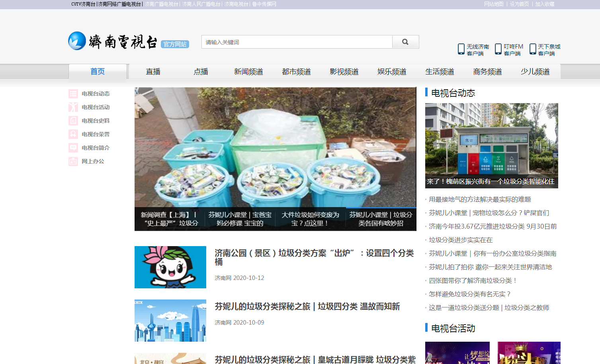Click the 叮咚FM client phone icon

click(498, 49)
